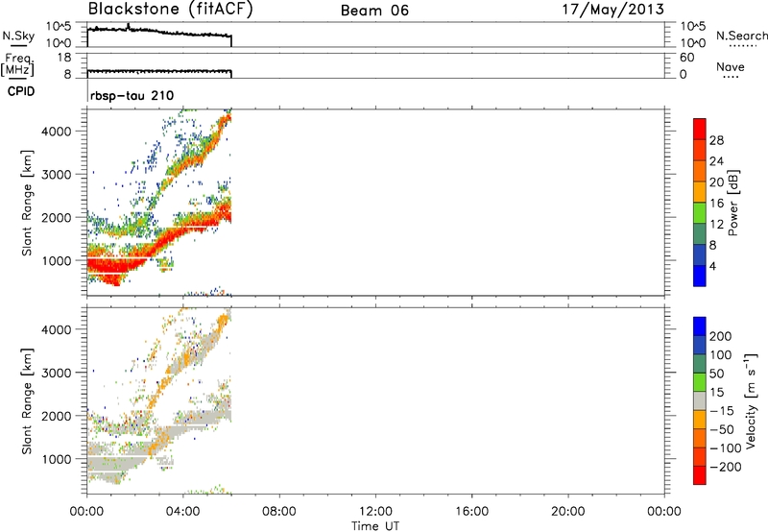Viewport: 768px width, 532px height.
Task: Click the '18' frequency axis value
Action: (x=64, y=58)
